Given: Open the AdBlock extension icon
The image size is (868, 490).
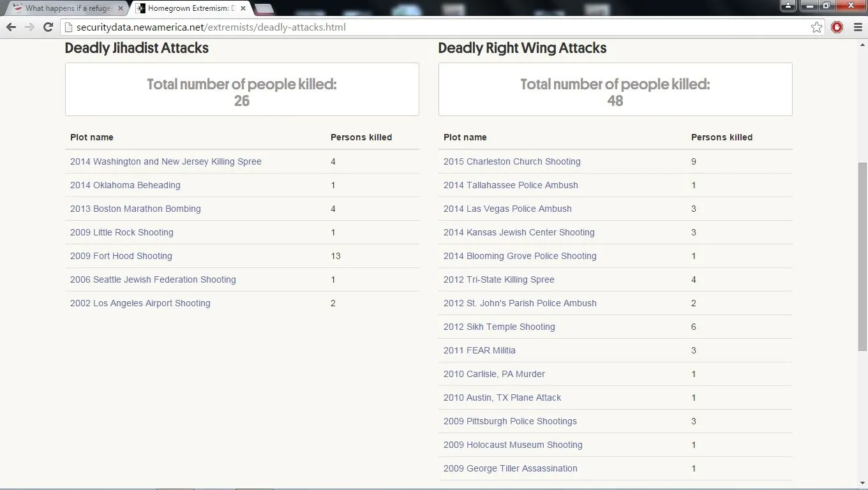Looking at the screenshot, I should [837, 27].
